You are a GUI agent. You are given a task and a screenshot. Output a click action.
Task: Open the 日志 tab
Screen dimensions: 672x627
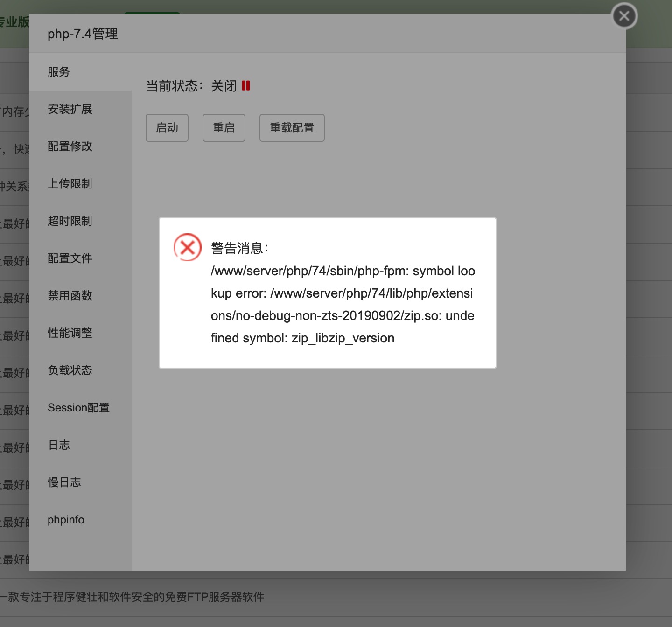point(80,445)
